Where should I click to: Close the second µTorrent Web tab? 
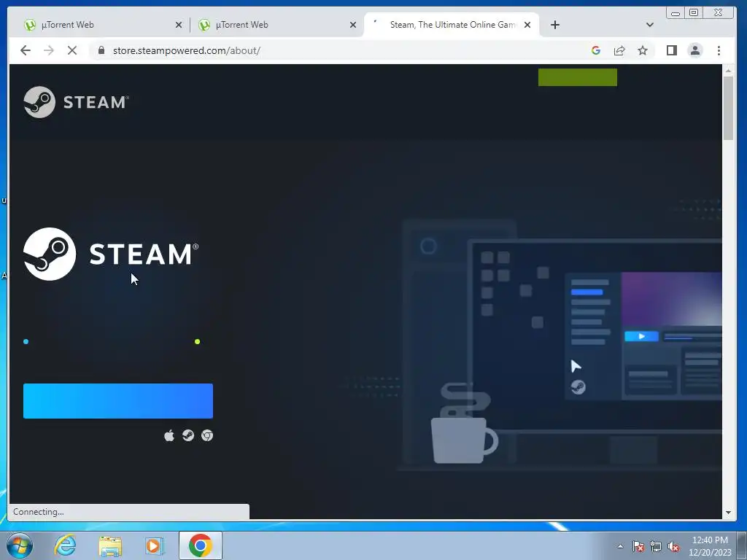point(353,25)
